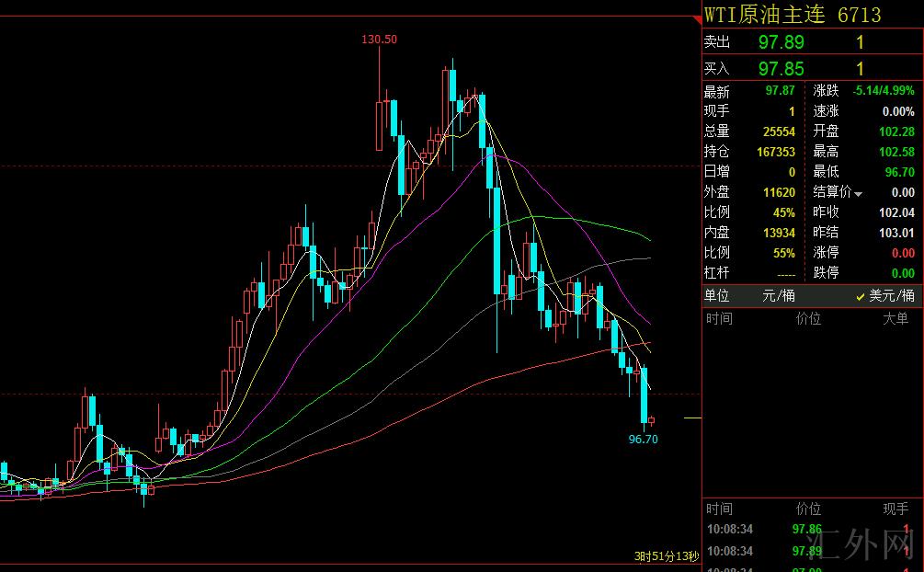This screenshot has height=572, width=924.
Task: Click the latest small red candlestick
Action: click(x=651, y=420)
